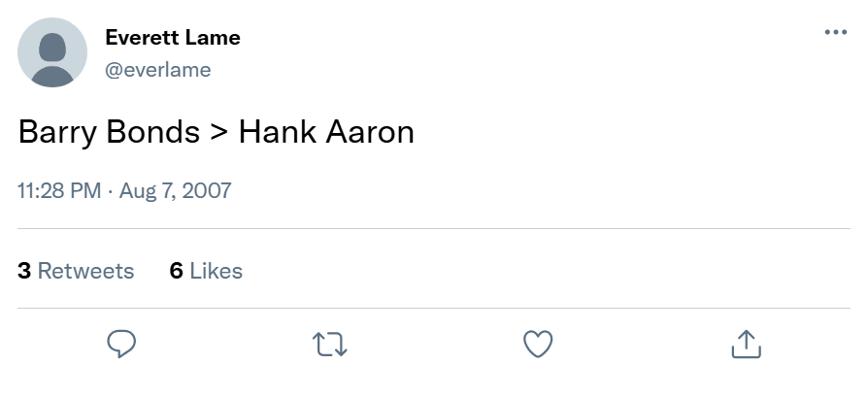The height and width of the screenshot is (397, 868).
Task: Click the words "Barry Bonds" in tweet
Action: [109, 132]
